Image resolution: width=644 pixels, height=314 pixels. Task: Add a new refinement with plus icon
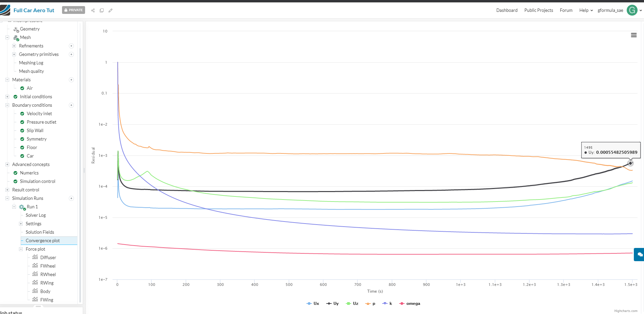[x=71, y=46]
